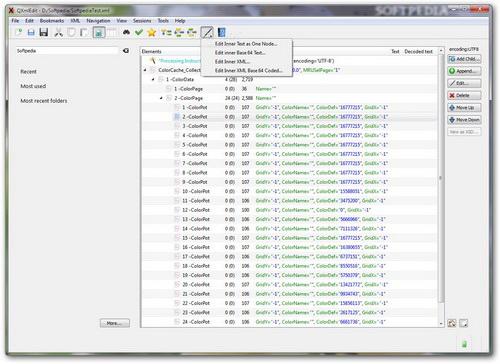Click the Delete button

point(464,95)
